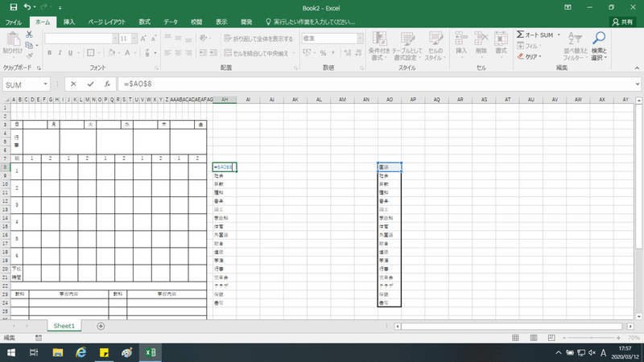This screenshot has height=362, width=644.
Task: Open the Formulas ribbon tab
Action: pos(145,23)
